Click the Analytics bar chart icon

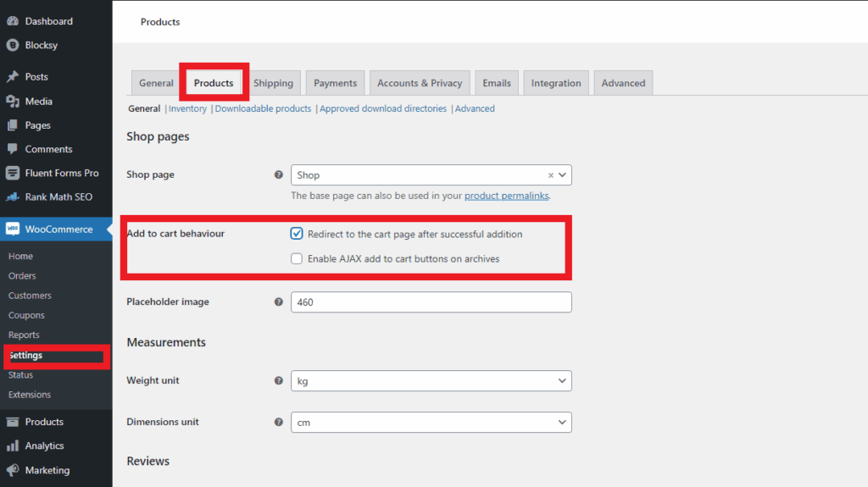pyautogui.click(x=12, y=445)
